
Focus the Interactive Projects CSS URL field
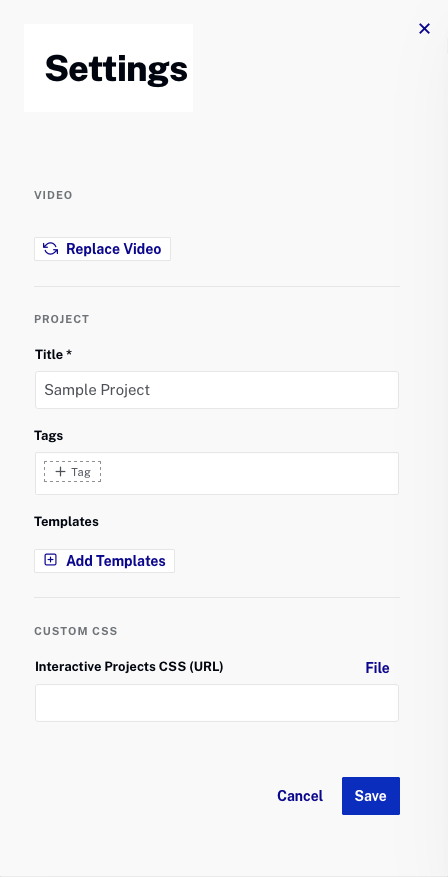point(217,703)
